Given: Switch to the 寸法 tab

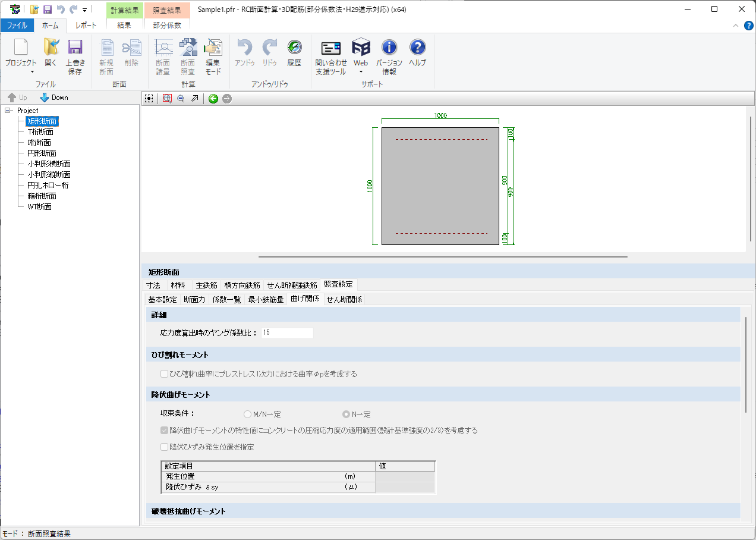Looking at the screenshot, I should (153, 285).
